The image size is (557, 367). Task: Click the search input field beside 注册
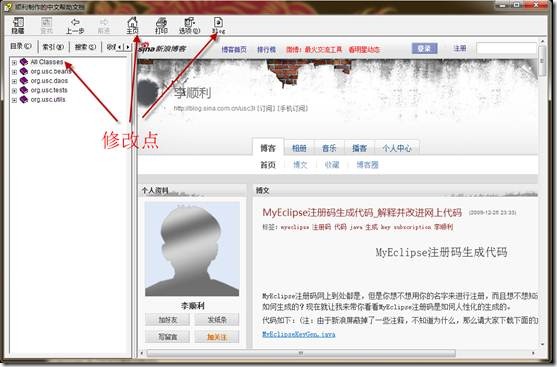pyautogui.click(x=507, y=48)
